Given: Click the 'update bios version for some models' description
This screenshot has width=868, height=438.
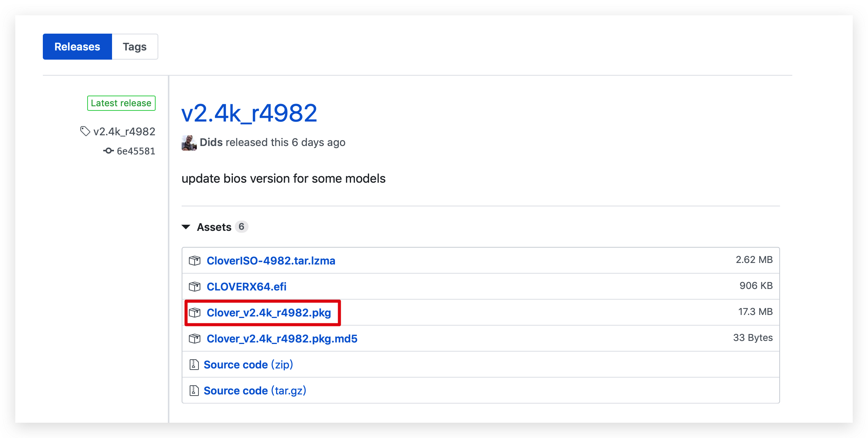Looking at the screenshot, I should (x=283, y=179).
